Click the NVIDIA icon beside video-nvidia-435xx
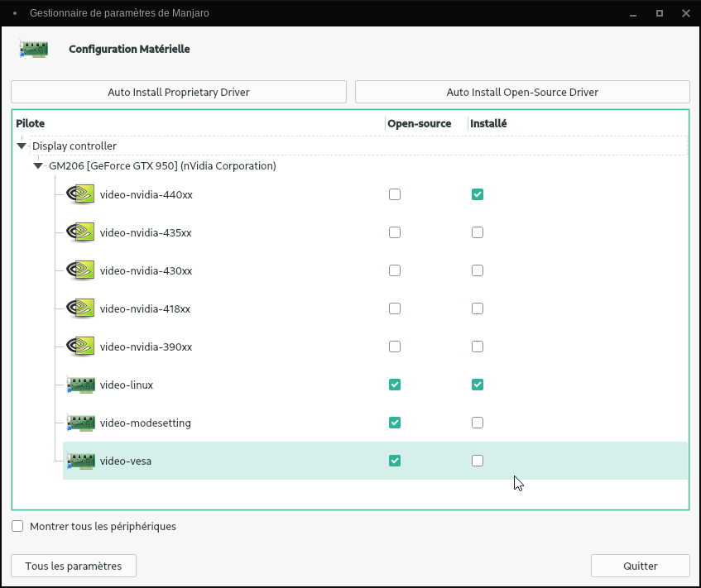The height and width of the screenshot is (588, 701). point(80,232)
